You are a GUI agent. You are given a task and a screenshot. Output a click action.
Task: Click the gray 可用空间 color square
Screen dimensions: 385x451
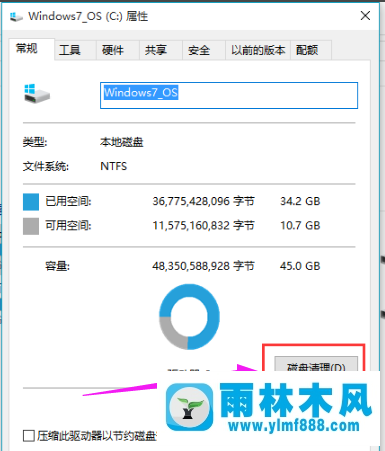pyautogui.click(x=31, y=226)
